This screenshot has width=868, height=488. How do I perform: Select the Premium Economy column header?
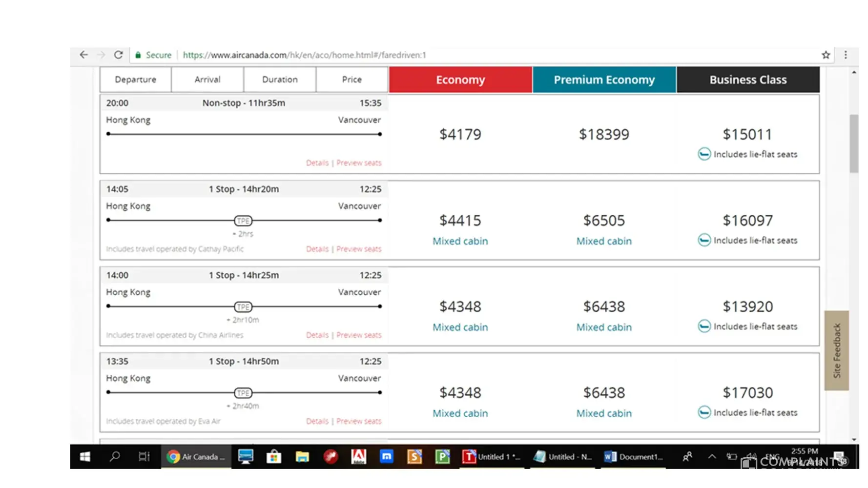(604, 80)
